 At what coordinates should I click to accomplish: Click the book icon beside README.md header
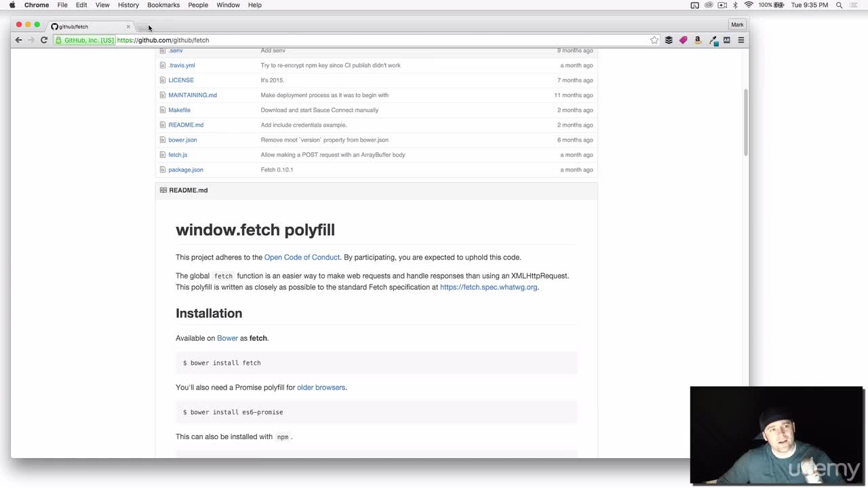coord(163,190)
